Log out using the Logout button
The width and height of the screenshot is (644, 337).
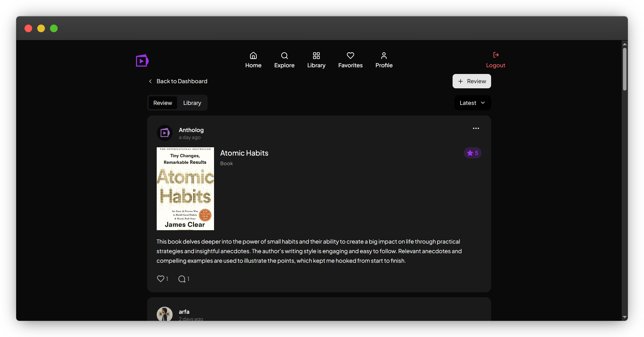496,60
